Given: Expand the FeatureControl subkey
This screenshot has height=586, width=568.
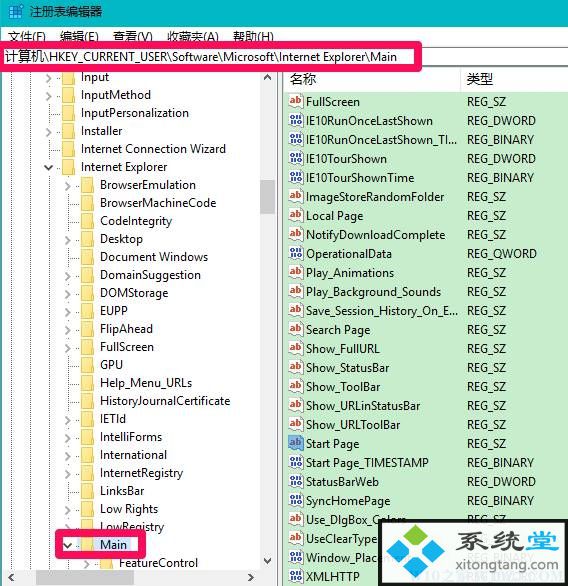Looking at the screenshot, I should coord(87,563).
